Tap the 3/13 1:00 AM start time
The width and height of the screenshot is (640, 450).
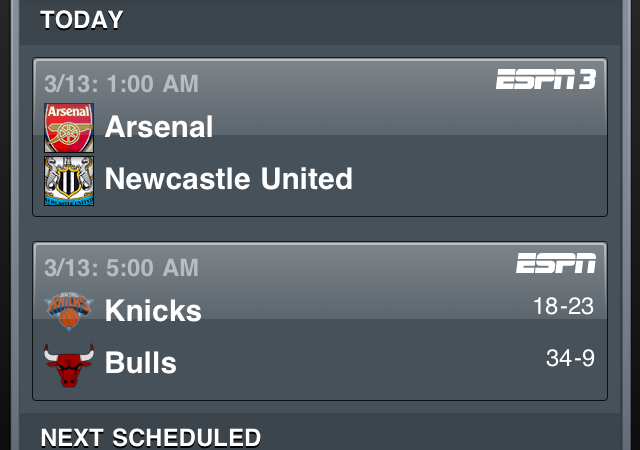121,83
